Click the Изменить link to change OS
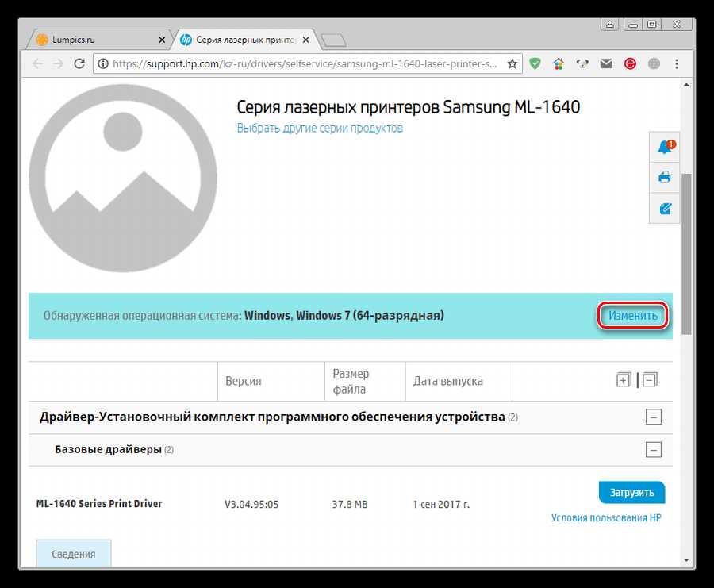This screenshot has height=588, width=714. (x=633, y=315)
